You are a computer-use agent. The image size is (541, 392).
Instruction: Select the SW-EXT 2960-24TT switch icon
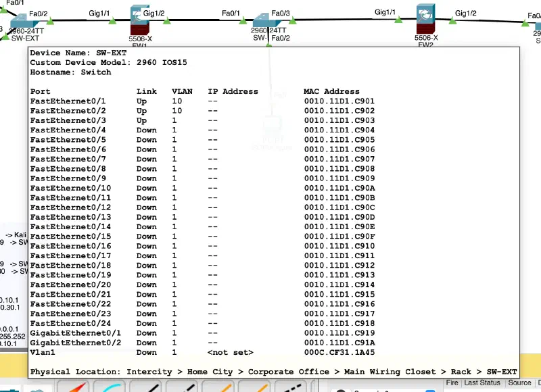tap(23, 21)
